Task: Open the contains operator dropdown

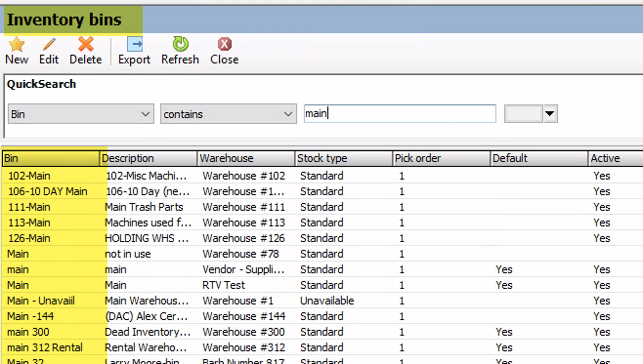Action: pos(229,114)
